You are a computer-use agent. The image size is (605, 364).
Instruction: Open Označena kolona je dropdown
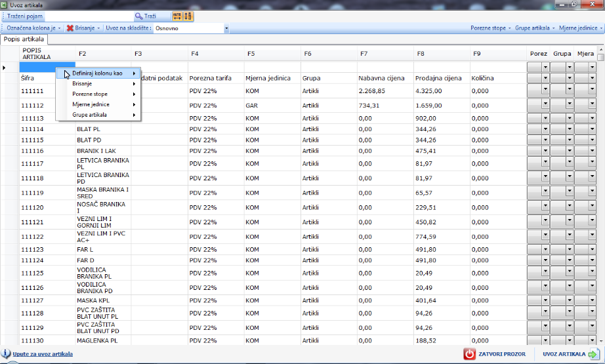point(33,28)
